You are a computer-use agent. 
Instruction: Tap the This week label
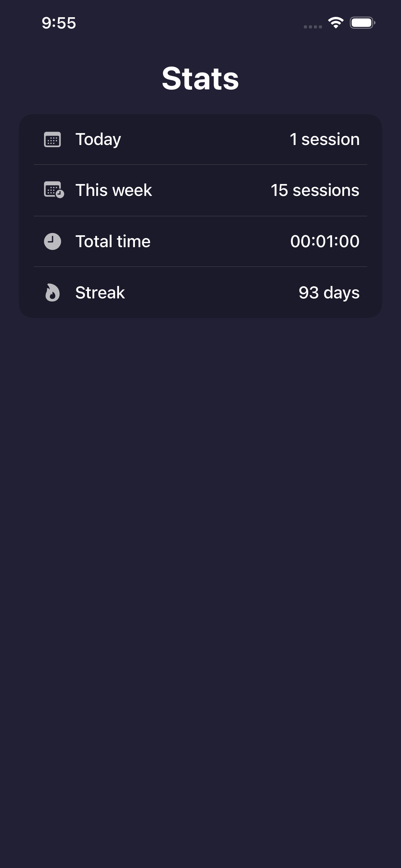click(x=113, y=190)
